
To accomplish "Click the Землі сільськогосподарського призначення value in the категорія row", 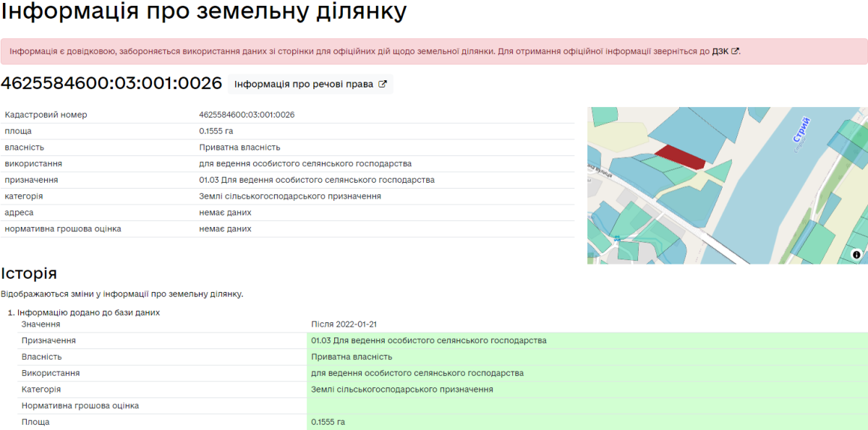I will 289,196.
